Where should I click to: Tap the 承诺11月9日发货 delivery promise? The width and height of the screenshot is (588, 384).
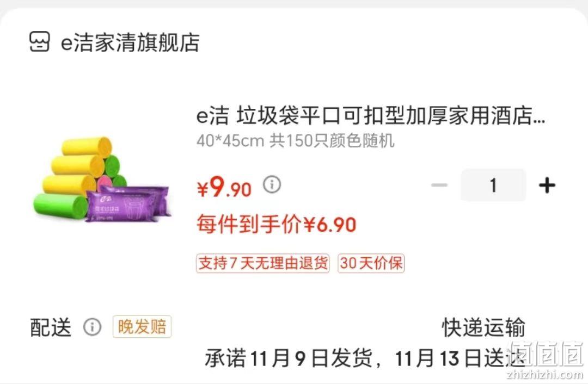[x=289, y=358]
